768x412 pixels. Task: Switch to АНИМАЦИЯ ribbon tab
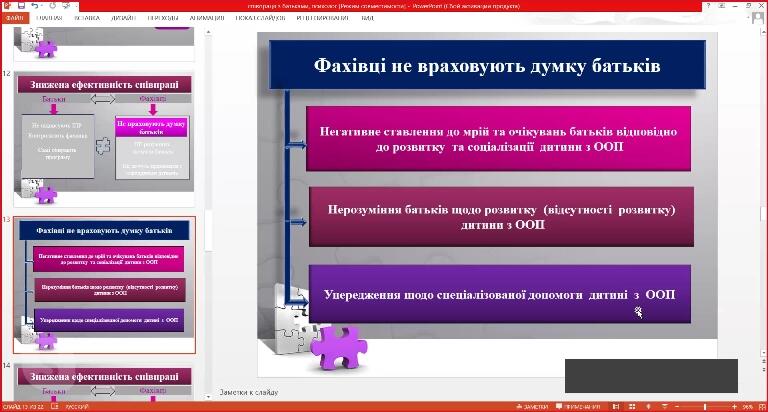pos(207,18)
